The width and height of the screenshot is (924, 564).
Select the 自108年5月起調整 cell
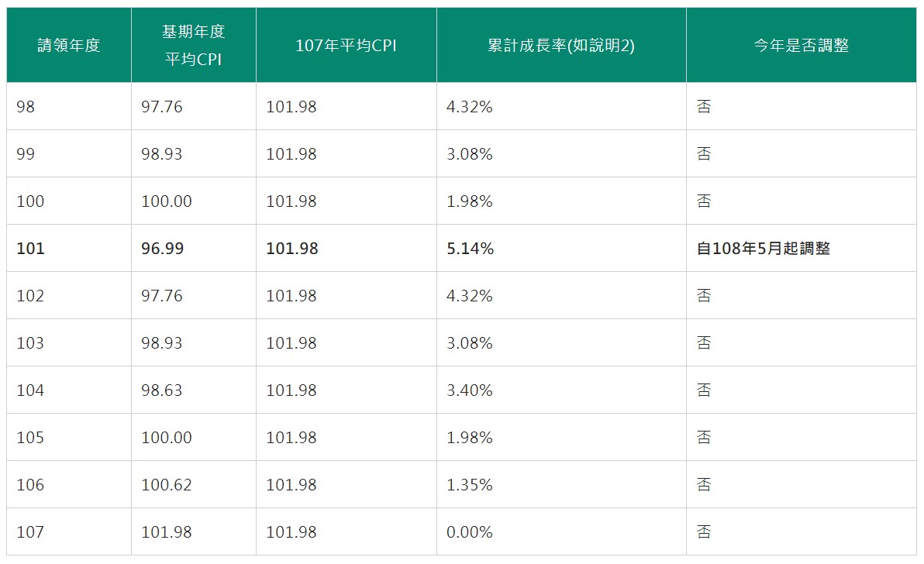click(x=764, y=249)
